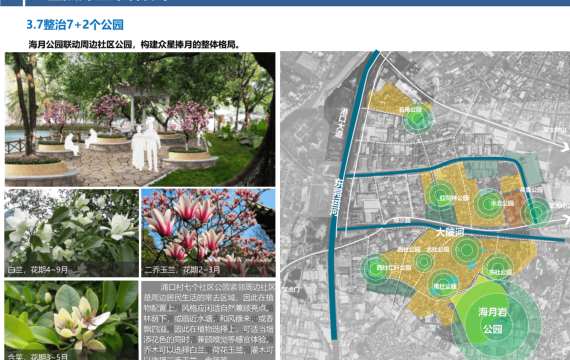Open the park rendering illustration photo

pyautogui.click(x=140, y=119)
